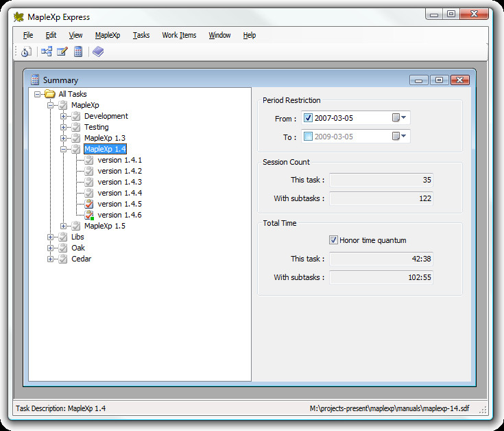Click the clipboard icon beside Testing
Image resolution: width=504 pixels, height=431 pixels.
76,127
